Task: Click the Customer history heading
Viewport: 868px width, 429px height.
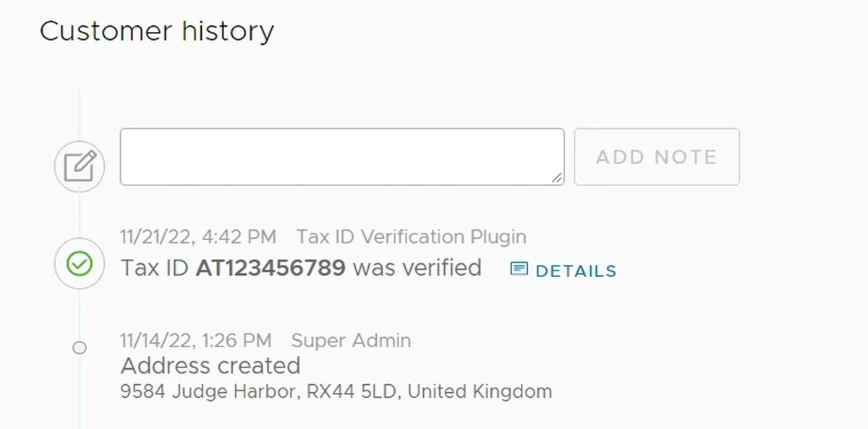Action: click(x=157, y=31)
